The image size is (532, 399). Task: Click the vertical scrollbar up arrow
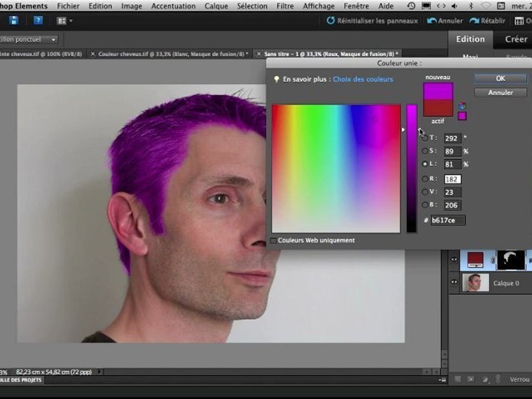444,354
